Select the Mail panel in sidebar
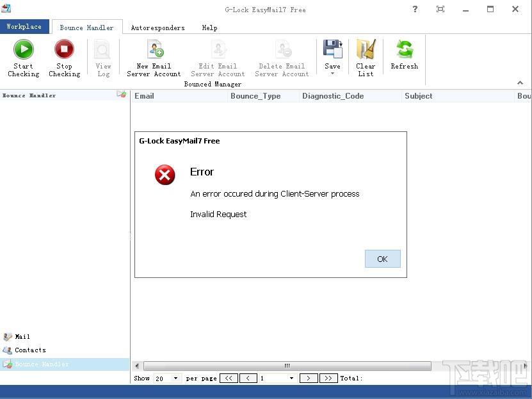The image size is (532, 399). [x=21, y=336]
